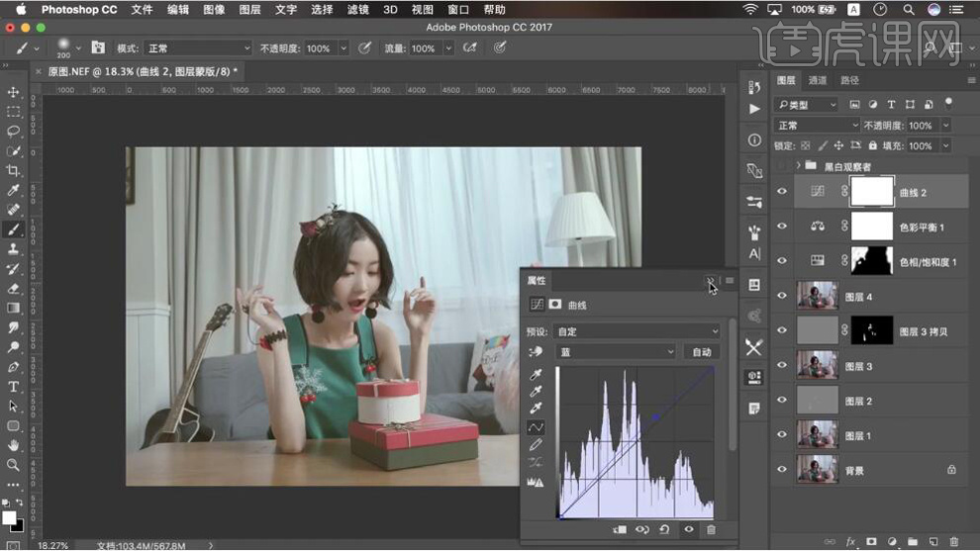Reset Curves adjustment to defaults
980x551 pixels.
[664, 530]
